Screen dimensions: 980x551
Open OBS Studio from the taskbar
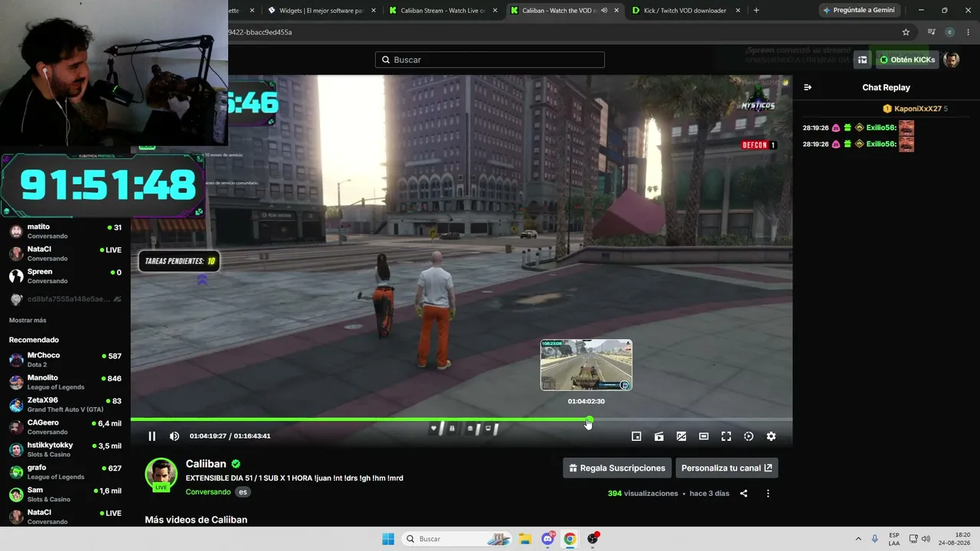(593, 539)
